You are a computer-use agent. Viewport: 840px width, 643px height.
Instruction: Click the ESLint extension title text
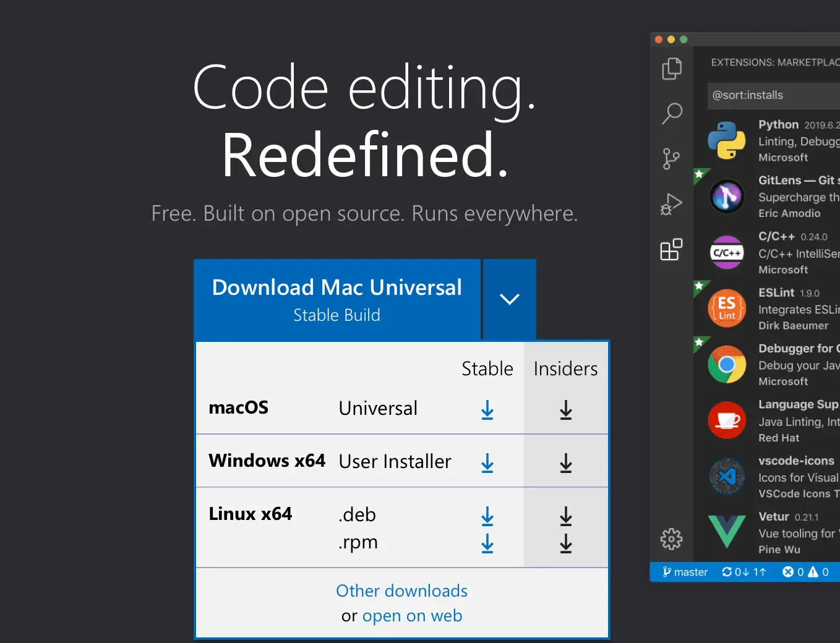tap(776, 292)
